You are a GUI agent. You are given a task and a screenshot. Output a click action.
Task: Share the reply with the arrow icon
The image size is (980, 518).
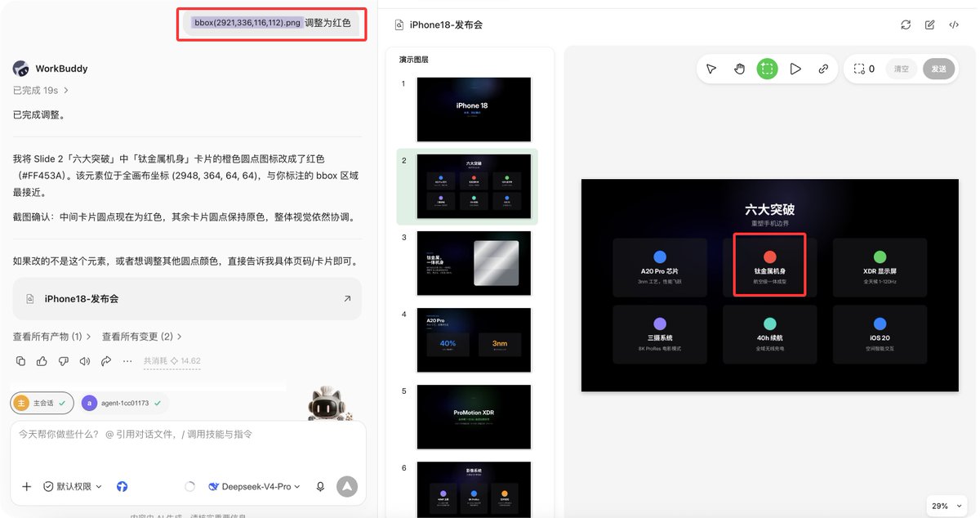(106, 361)
